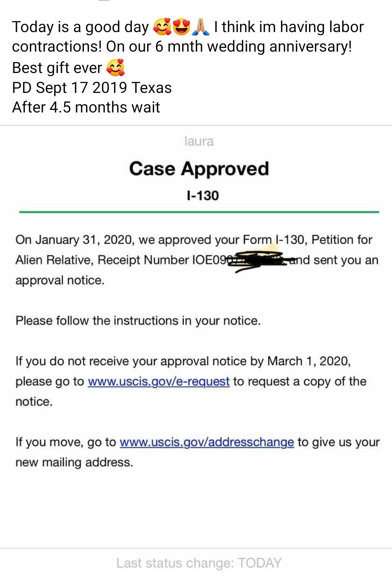Image resolution: width=392 pixels, height=584 pixels.
Task: Tap the 'laura' name above the case status
Action: click(x=199, y=141)
